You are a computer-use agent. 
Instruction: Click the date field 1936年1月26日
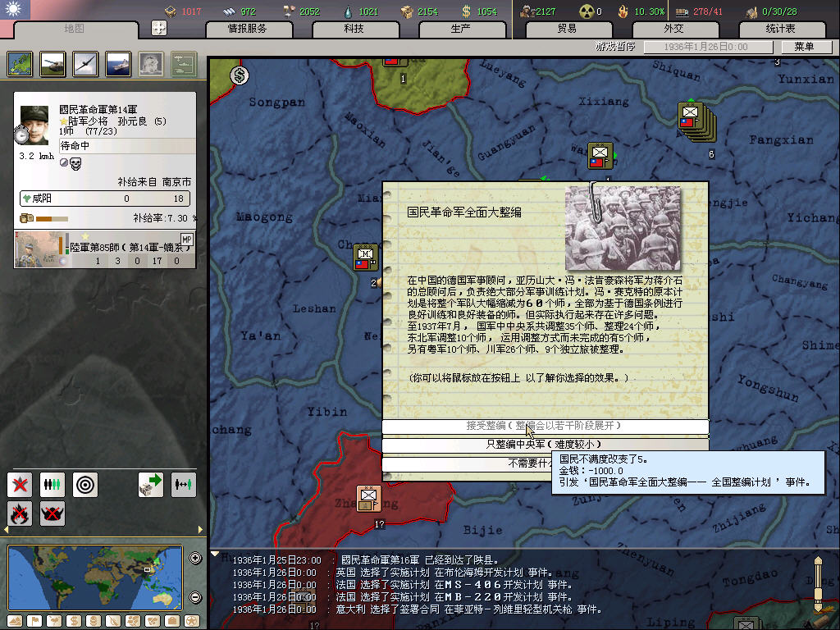[x=708, y=47]
